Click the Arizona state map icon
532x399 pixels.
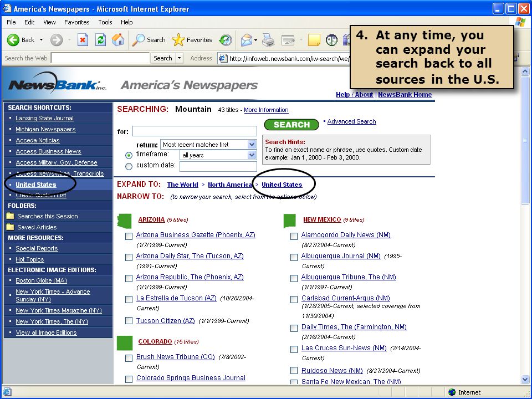coord(124,221)
